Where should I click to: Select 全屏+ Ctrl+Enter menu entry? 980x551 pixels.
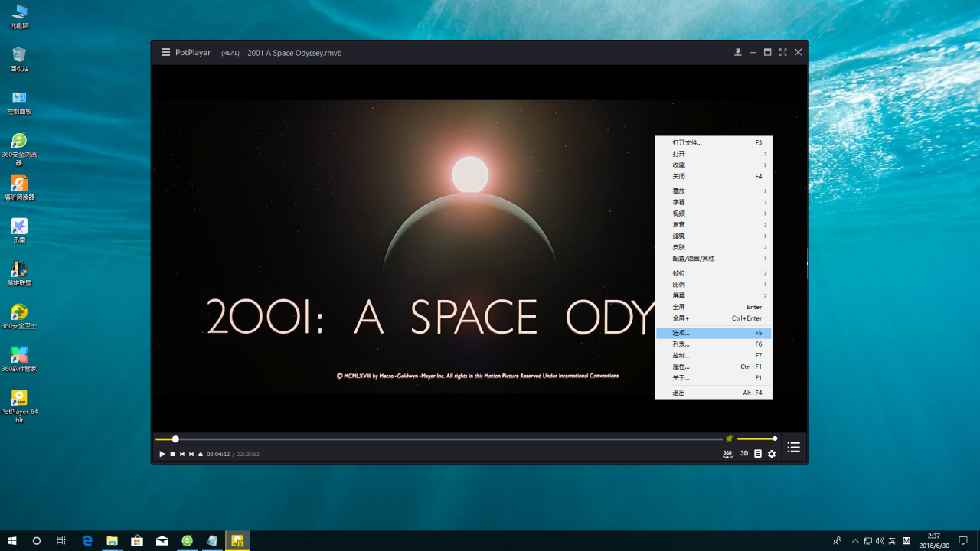coord(714,318)
